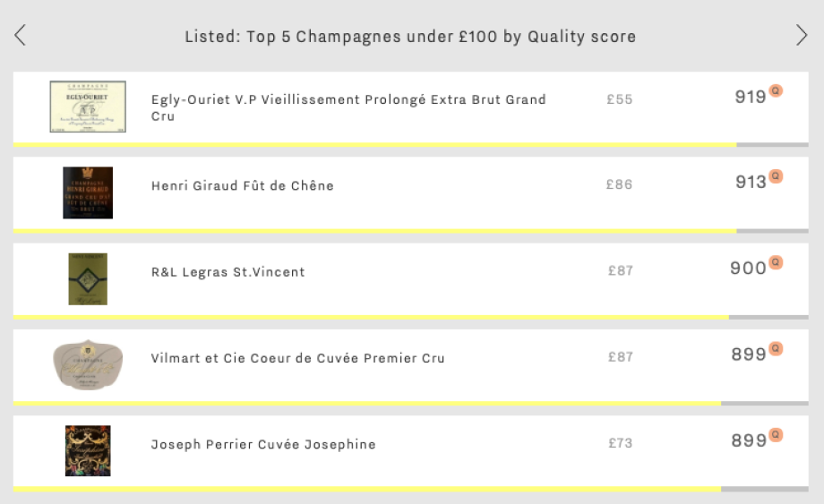Click Q badge next to Vilmart's 899 score
Screen dimensions: 824x504
pyautogui.click(x=776, y=348)
